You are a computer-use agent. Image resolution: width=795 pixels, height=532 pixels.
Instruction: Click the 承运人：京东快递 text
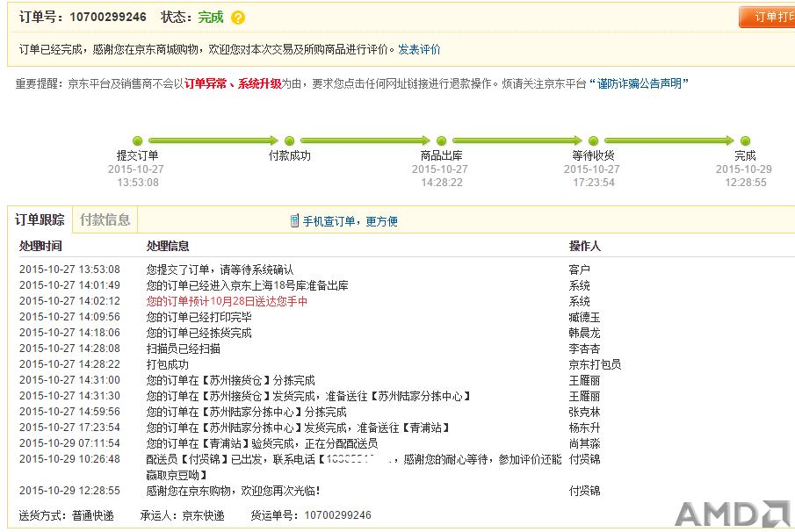[182, 516]
